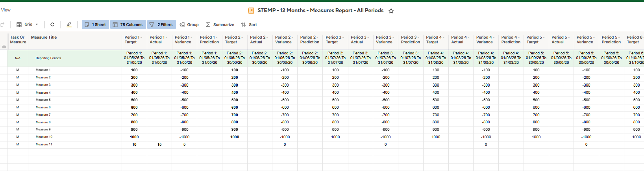Screen dimensions: 644x171
Task: Select the Period 4 - Target column header
Action: [x=436, y=40]
